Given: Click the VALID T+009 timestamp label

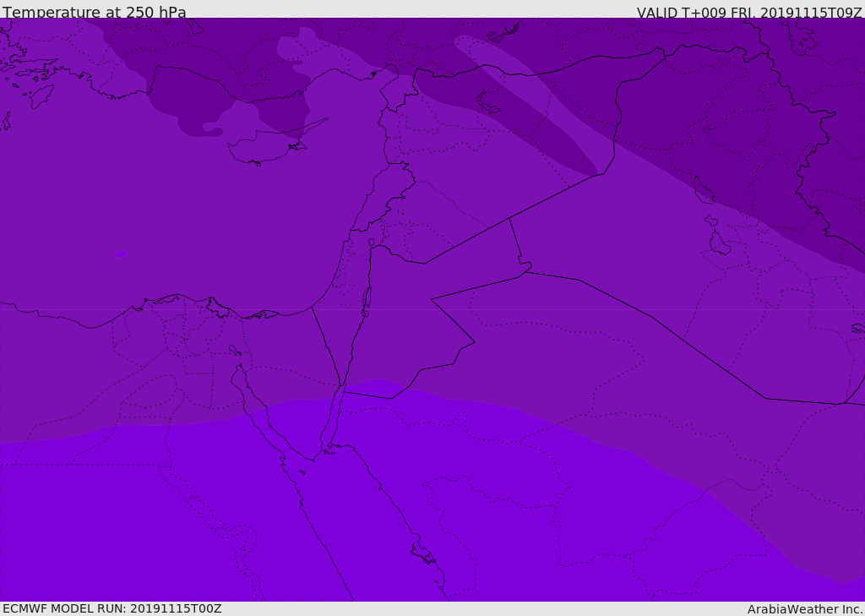Looking at the screenshot, I should [x=749, y=12].
